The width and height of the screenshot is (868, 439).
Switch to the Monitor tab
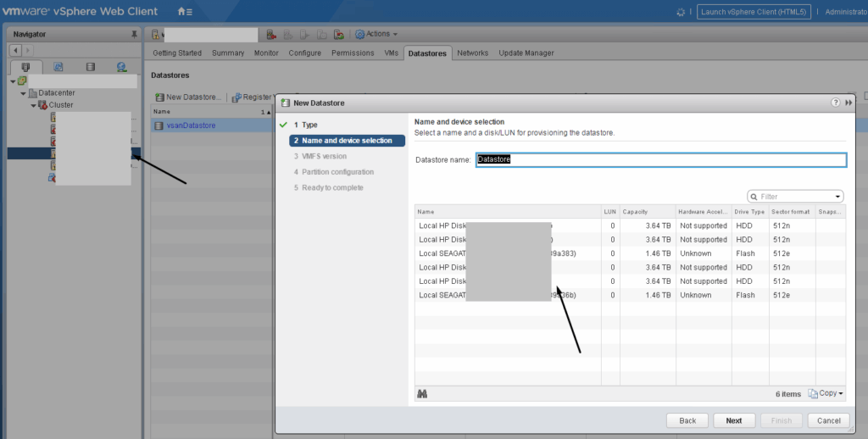coord(266,53)
